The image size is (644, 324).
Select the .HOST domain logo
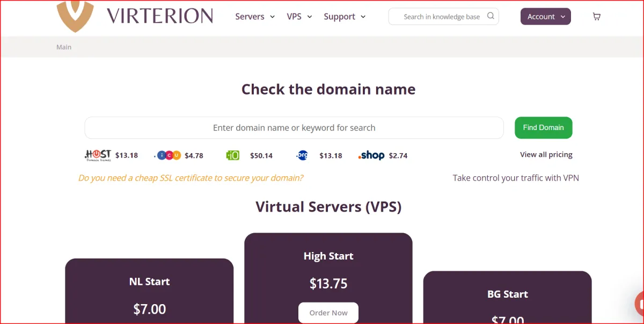98,155
